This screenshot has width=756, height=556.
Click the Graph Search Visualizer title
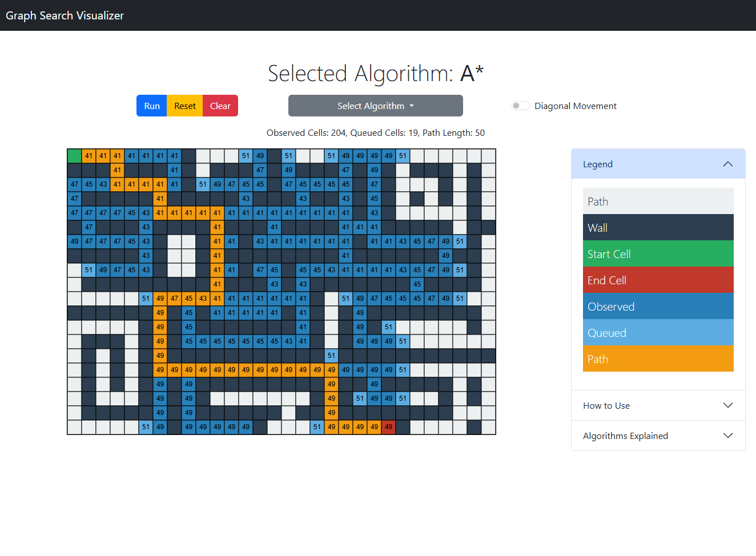pos(65,15)
